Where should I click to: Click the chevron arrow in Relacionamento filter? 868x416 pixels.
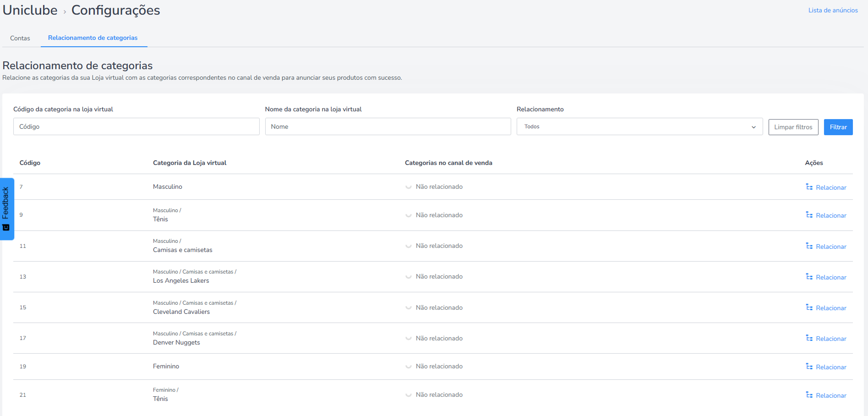(x=753, y=127)
